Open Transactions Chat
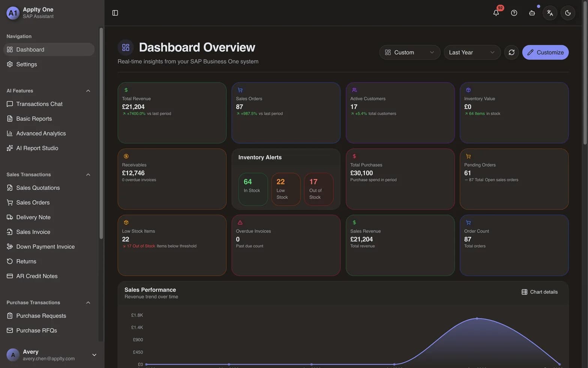The height and width of the screenshot is (368, 588). 49,104
